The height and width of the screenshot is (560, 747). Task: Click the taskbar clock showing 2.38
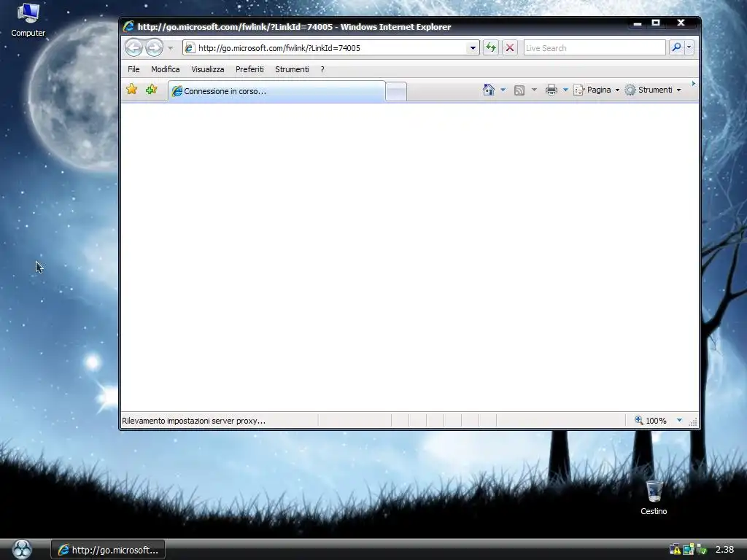(724, 550)
